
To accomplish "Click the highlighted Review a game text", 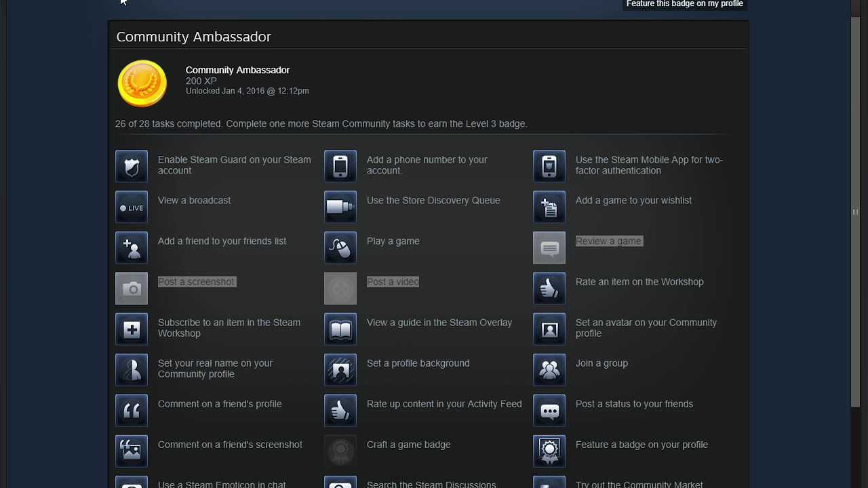I will pos(608,241).
